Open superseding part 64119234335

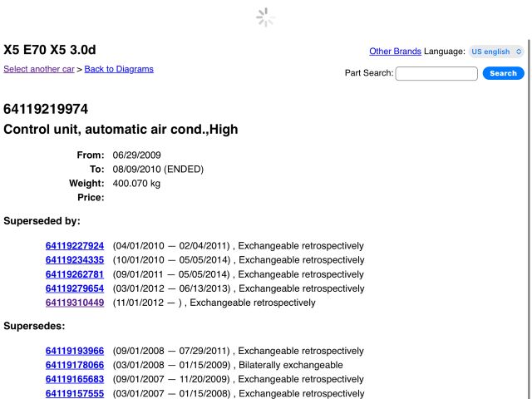pos(75,260)
